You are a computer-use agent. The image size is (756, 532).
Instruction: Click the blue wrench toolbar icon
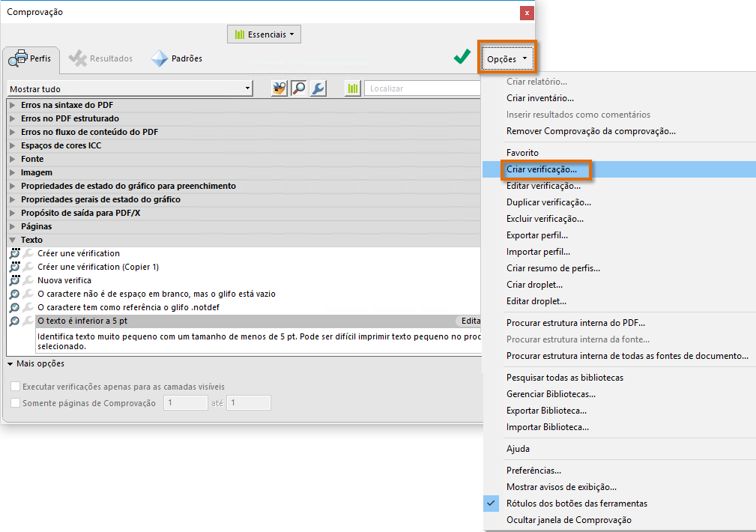318,88
